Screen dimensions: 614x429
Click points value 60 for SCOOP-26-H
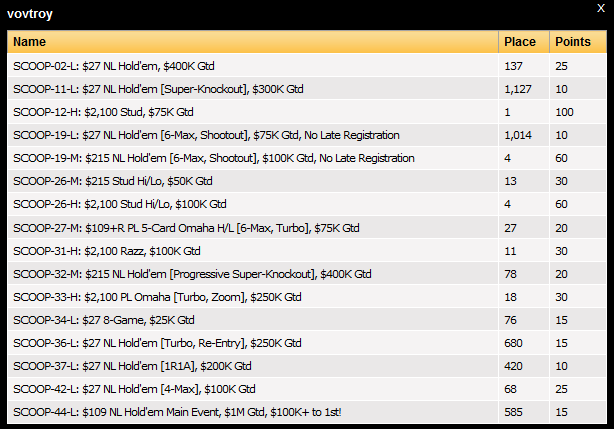tap(562, 204)
